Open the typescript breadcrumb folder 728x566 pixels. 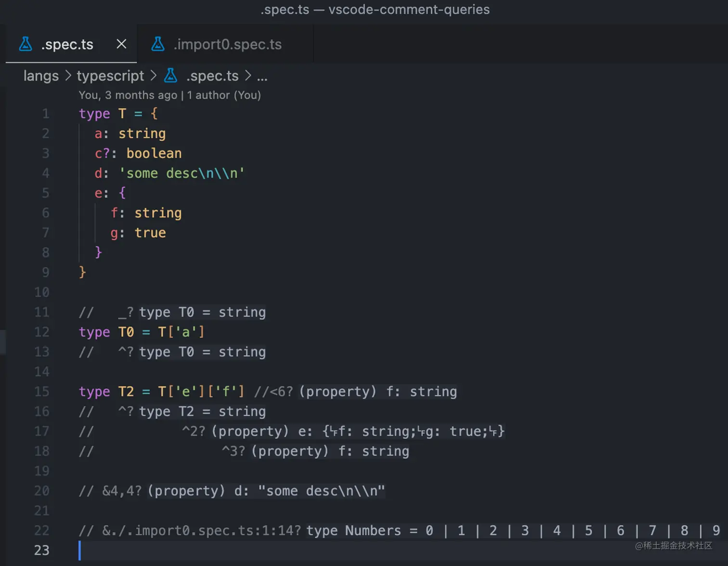click(x=110, y=76)
